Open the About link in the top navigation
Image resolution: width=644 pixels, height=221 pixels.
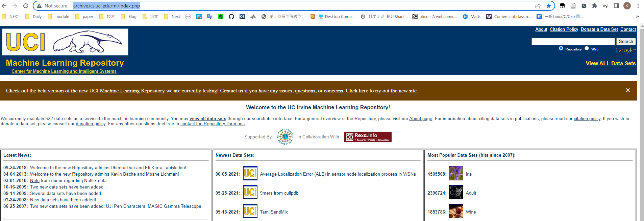coord(541,29)
